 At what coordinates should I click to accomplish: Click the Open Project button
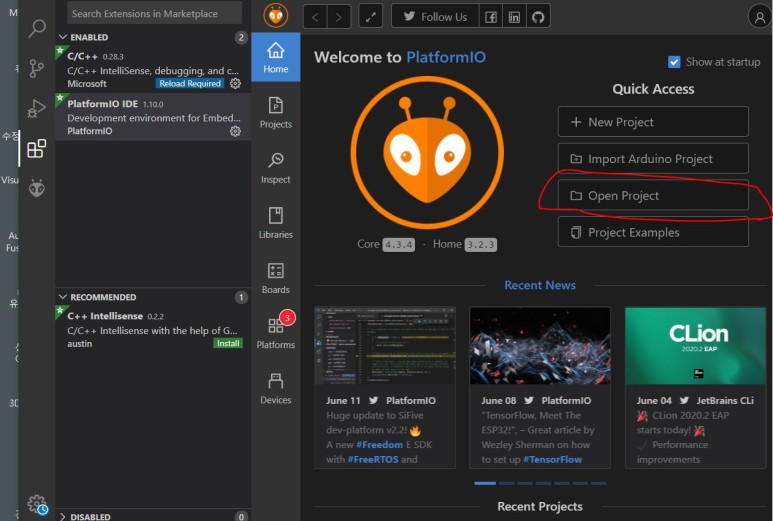(653, 196)
